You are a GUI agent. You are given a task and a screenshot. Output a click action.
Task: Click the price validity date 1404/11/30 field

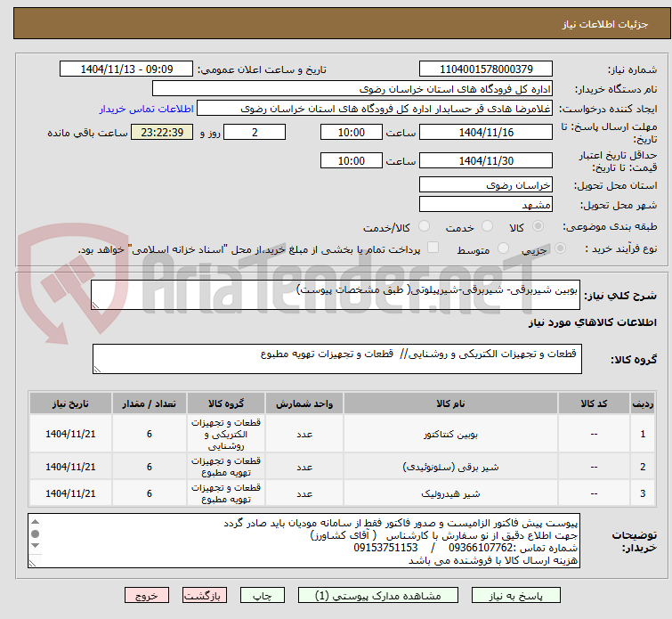tap(486, 161)
